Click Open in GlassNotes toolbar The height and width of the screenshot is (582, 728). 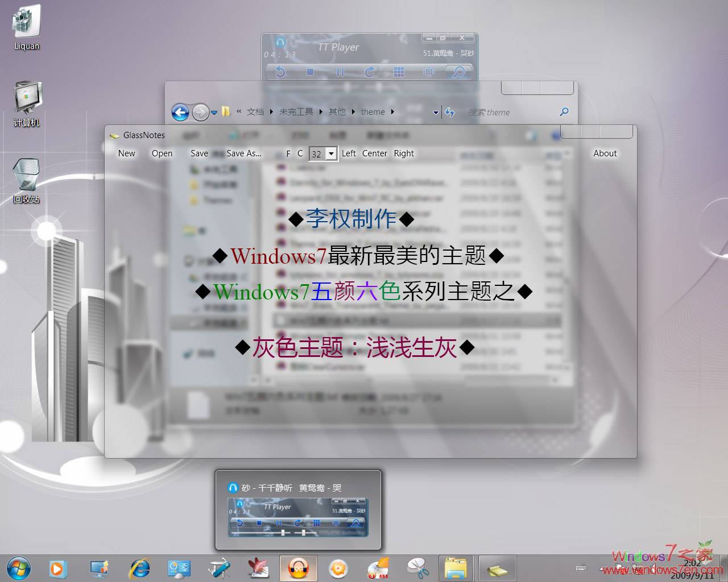point(162,153)
